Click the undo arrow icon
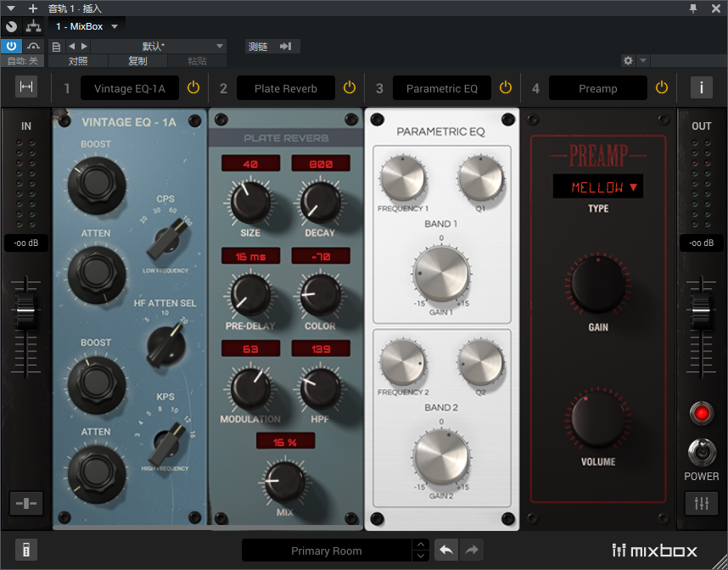The height and width of the screenshot is (570, 728). click(446, 550)
